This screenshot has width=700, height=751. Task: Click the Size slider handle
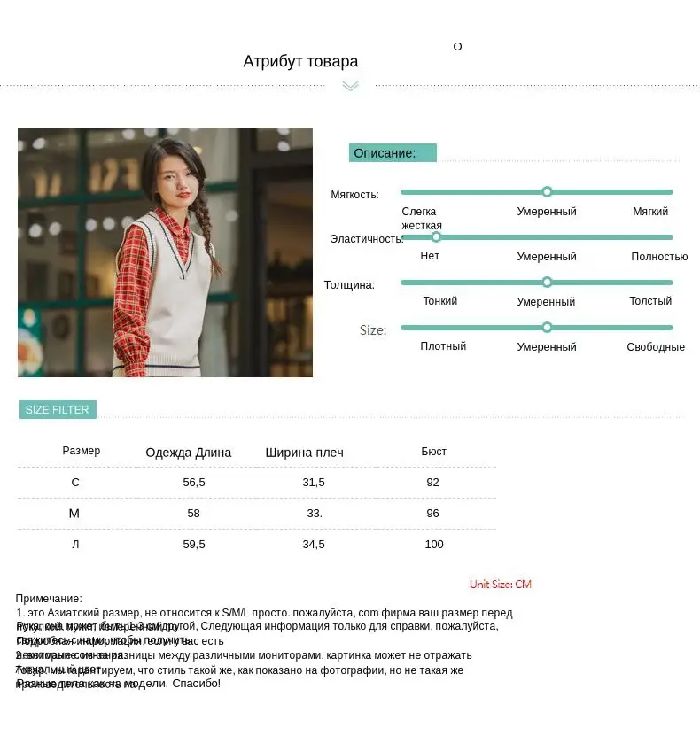pos(547,328)
